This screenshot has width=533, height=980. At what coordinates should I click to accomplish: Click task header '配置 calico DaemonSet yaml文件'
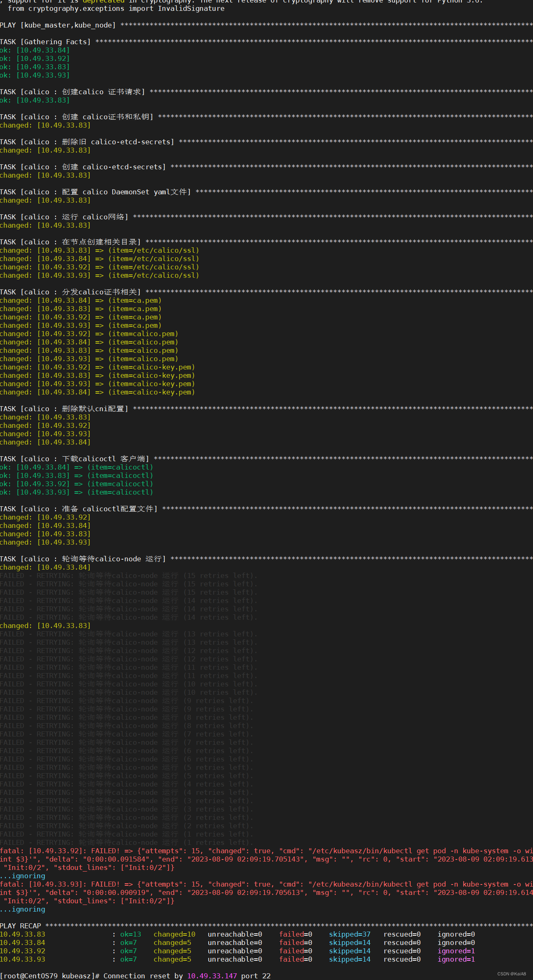[x=95, y=192]
